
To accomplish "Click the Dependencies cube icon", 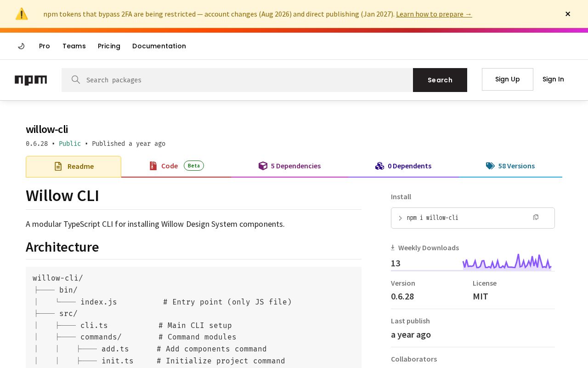I will (263, 166).
